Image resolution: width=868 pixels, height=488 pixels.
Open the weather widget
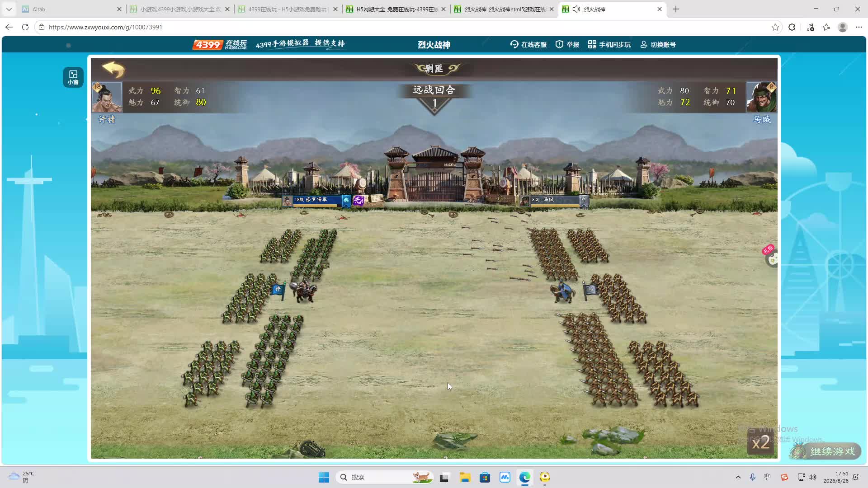[x=22, y=477]
